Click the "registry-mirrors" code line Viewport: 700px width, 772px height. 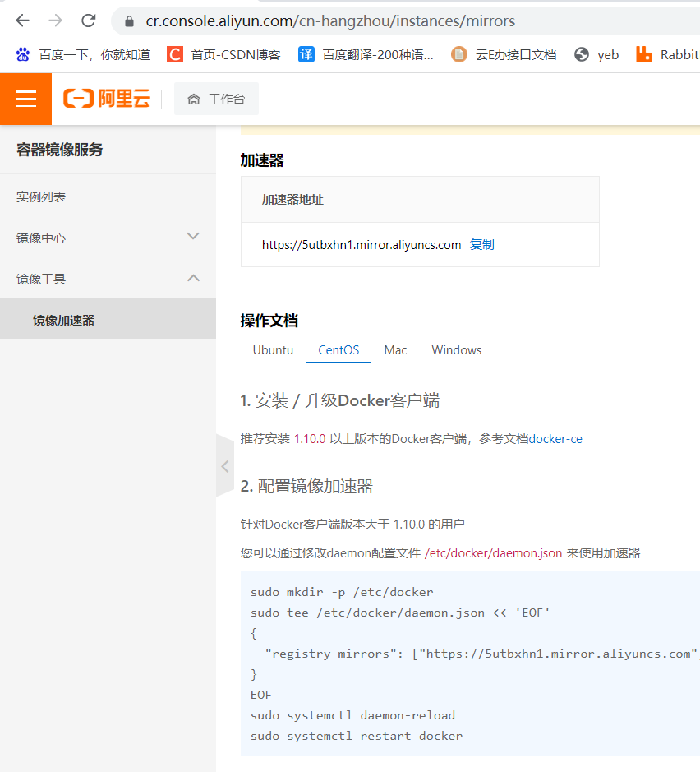pos(481,654)
